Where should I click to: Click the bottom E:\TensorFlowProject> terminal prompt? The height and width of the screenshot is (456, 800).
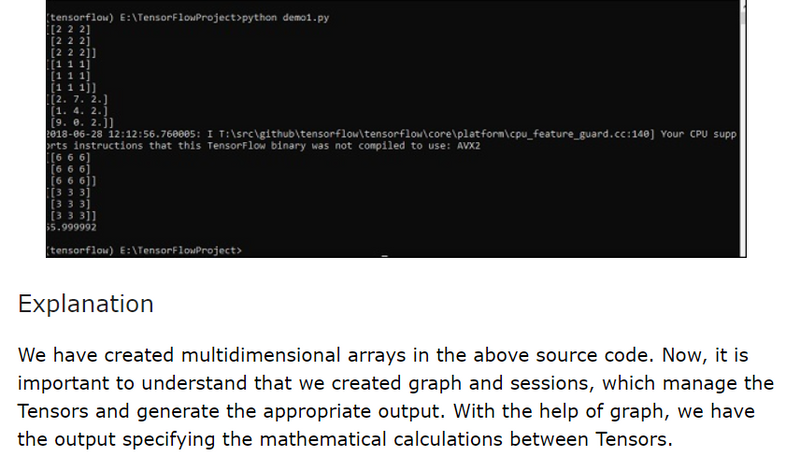[x=143, y=249]
